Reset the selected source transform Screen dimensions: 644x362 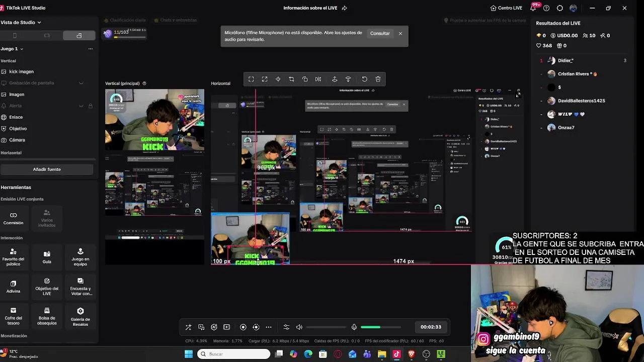[x=365, y=79]
